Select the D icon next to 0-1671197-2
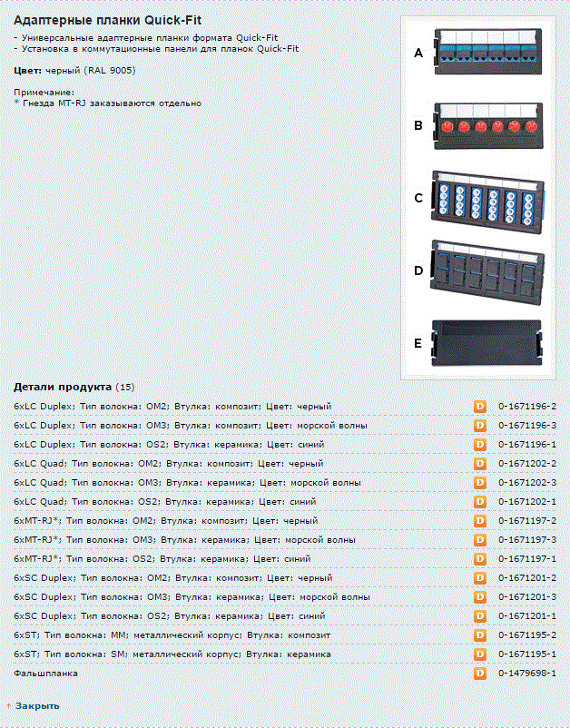This screenshot has width=570, height=728. [480, 520]
